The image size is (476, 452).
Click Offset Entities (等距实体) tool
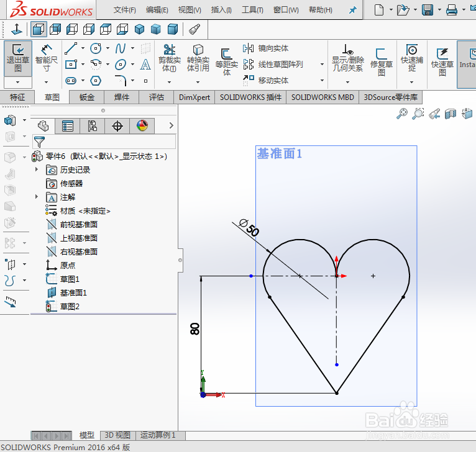point(226,61)
